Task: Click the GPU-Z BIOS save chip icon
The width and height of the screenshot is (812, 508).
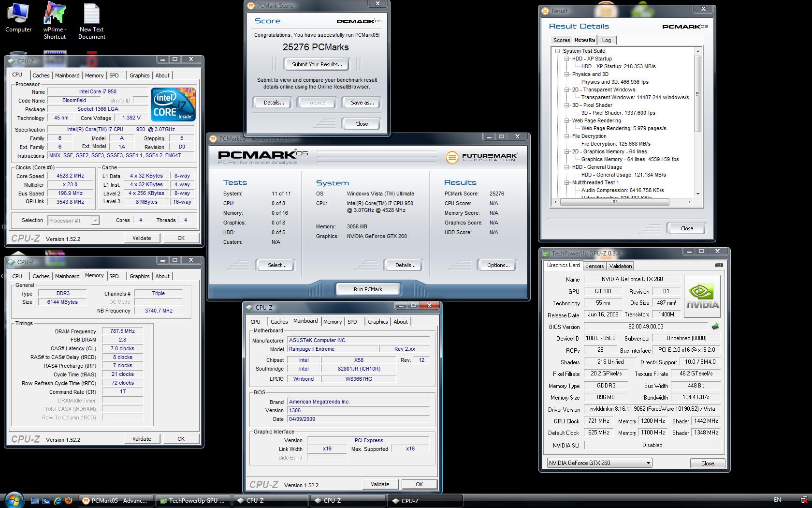Action: click(715, 327)
